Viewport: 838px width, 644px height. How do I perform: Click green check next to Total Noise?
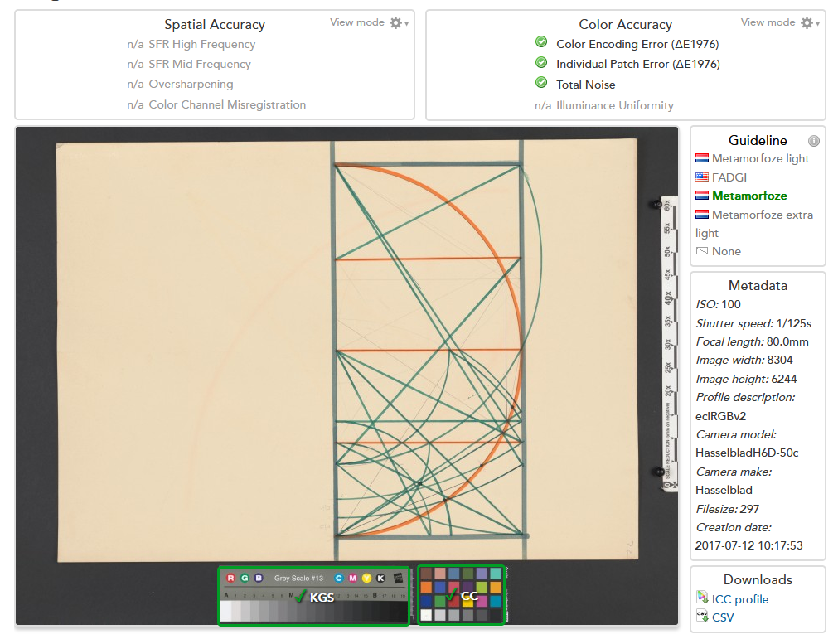[541, 83]
